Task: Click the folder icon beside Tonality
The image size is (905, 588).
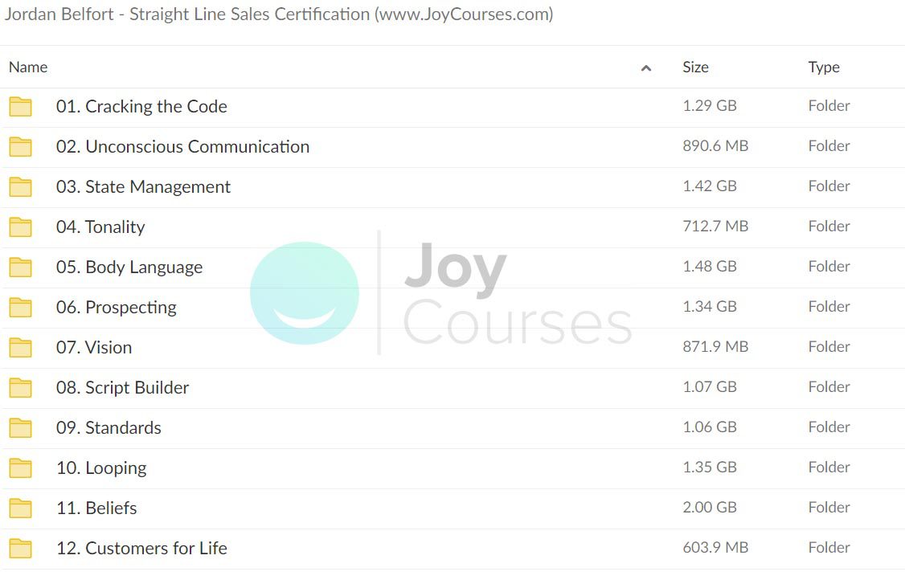Action: 20,227
